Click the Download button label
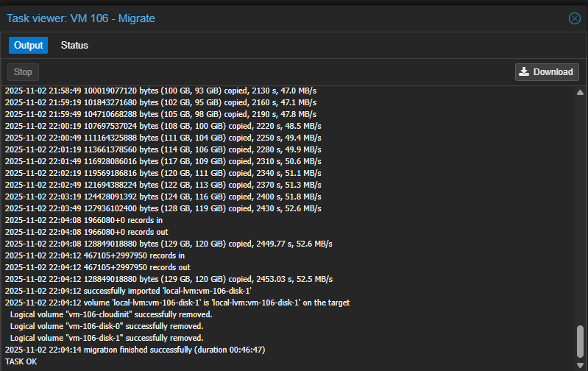 pyautogui.click(x=553, y=72)
